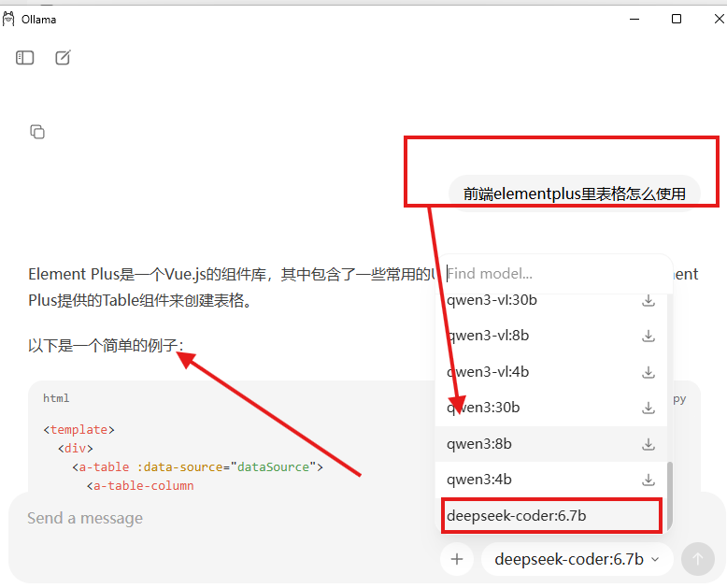
Task: Click the html code block label
Action: 56,398
